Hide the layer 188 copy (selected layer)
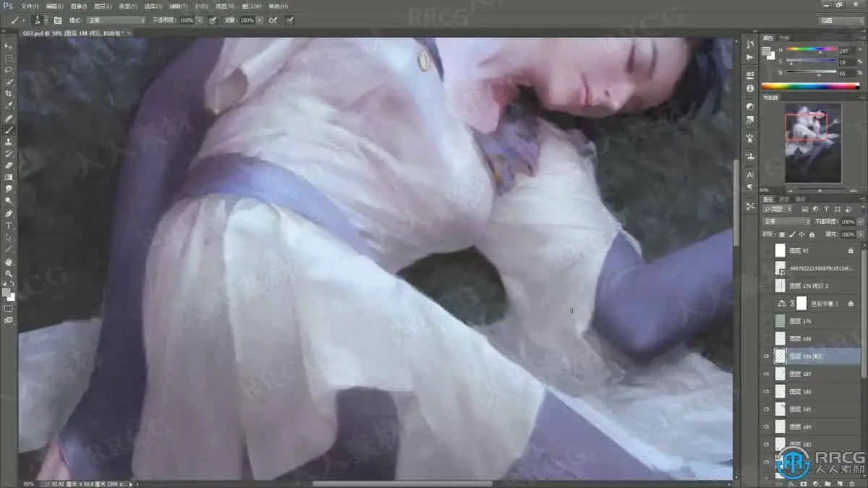 [767, 356]
